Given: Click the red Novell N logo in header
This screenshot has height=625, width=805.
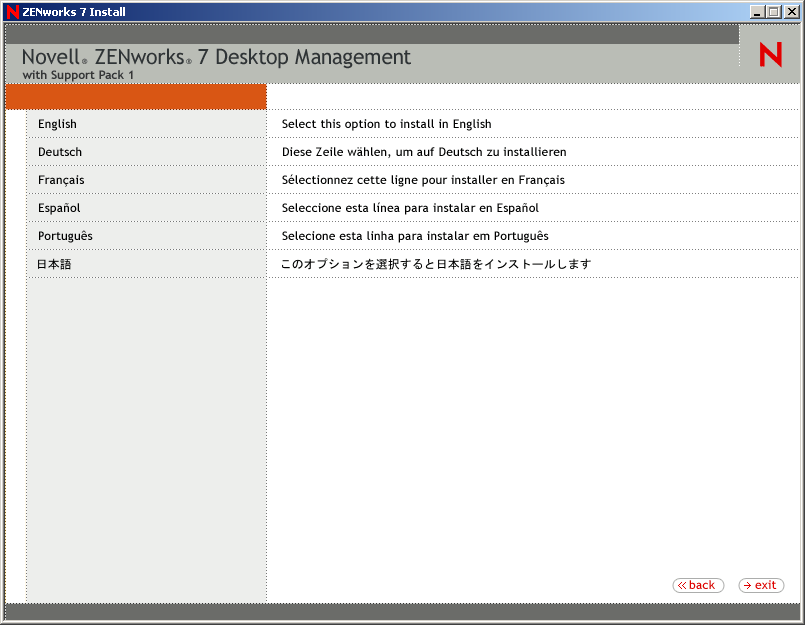Looking at the screenshot, I should pyautogui.click(x=771, y=54).
